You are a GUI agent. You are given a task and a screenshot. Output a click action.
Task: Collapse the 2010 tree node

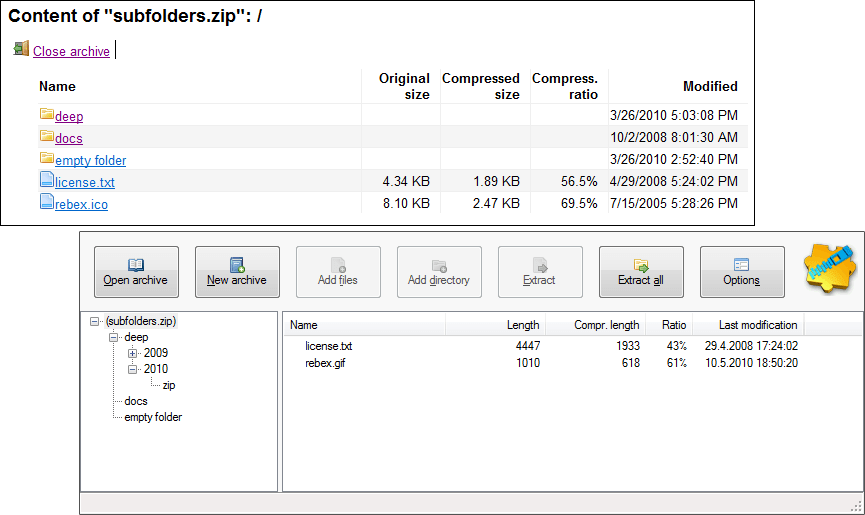click(132, 369)
